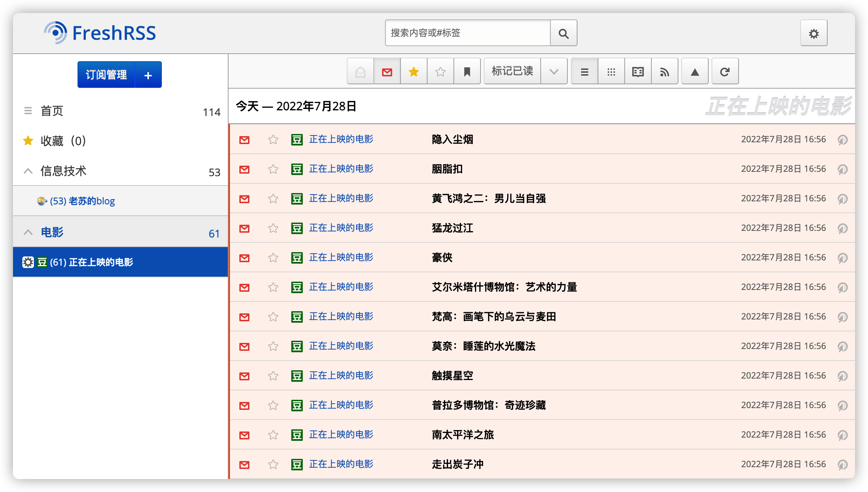The image size is (868, 492).
Task: Open settings gear in the header
Action: 814,33
